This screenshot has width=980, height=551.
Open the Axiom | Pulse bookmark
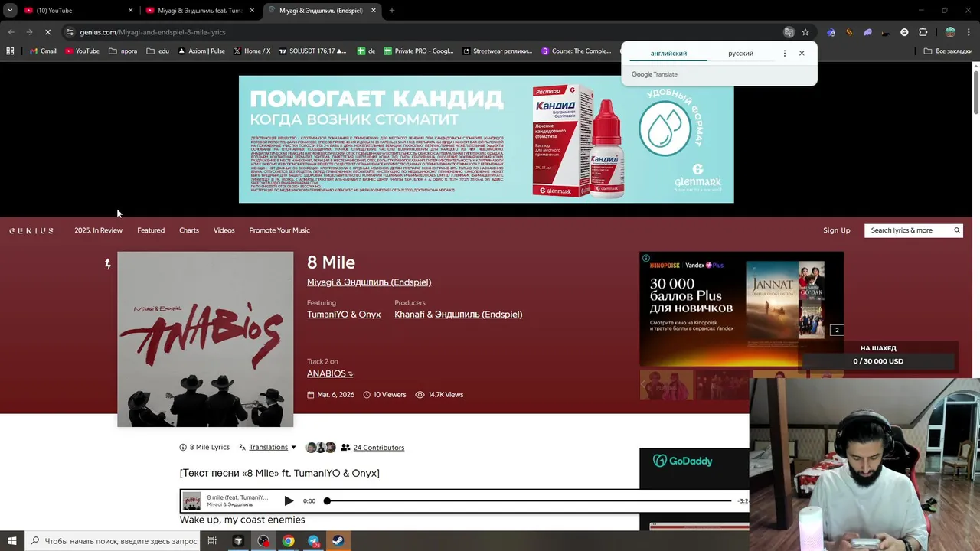201,51
